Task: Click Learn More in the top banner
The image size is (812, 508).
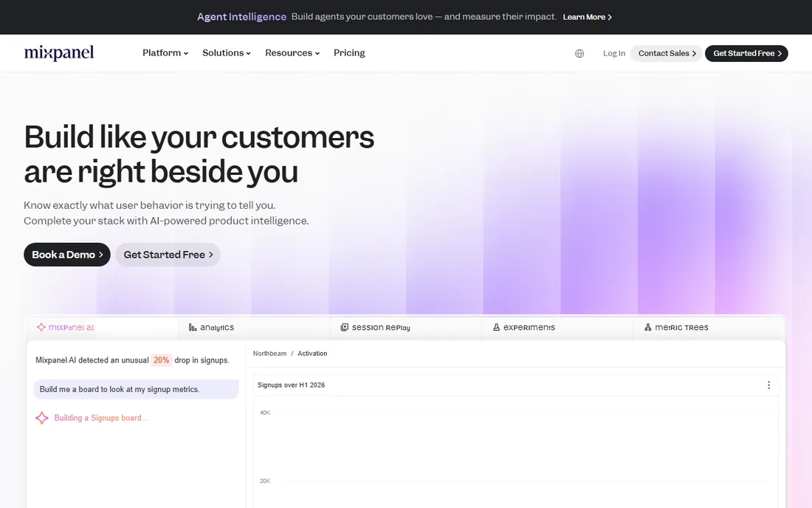Action: point(588,17)
